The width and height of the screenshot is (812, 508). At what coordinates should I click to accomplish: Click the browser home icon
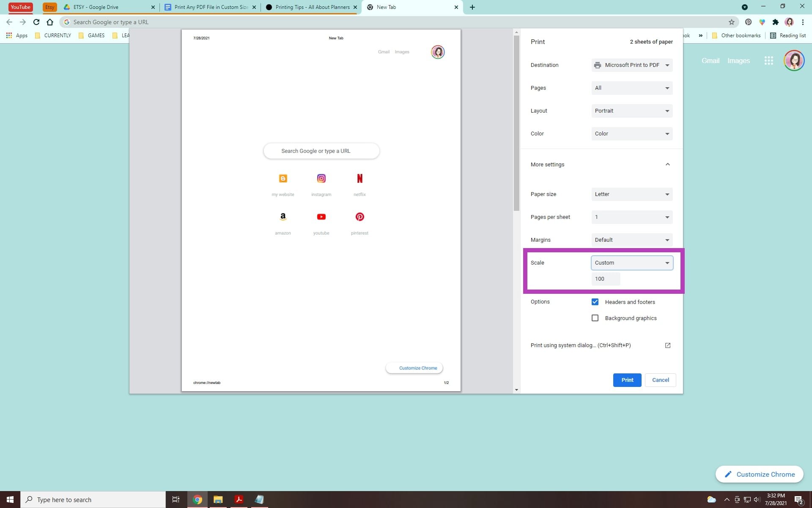coord(50,22)
